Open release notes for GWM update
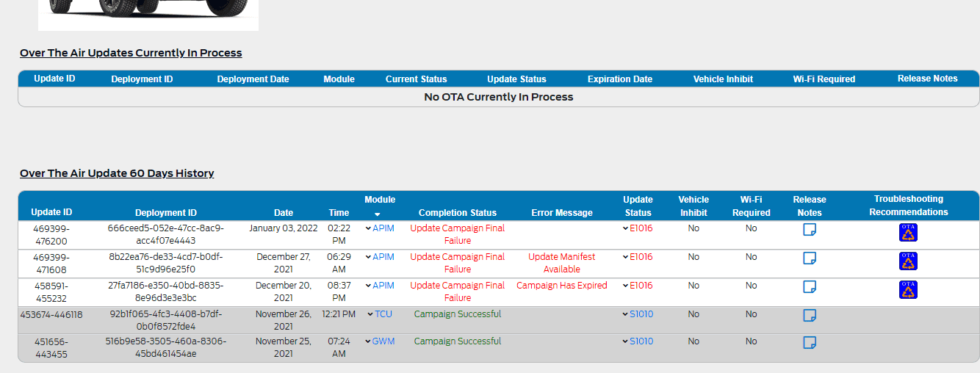The width and height of the screenshot is (980, 373). [810, 342]
